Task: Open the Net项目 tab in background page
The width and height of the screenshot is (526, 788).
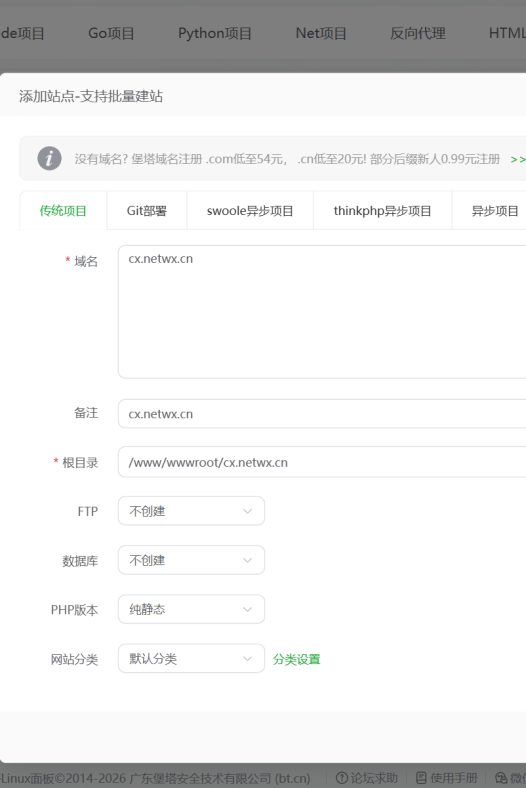Action: [321, 33]
